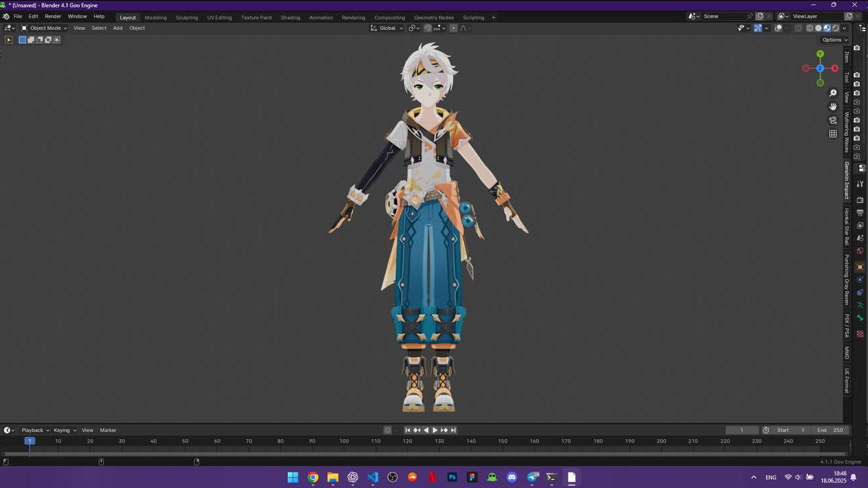Toggle show overlays button

778,28
